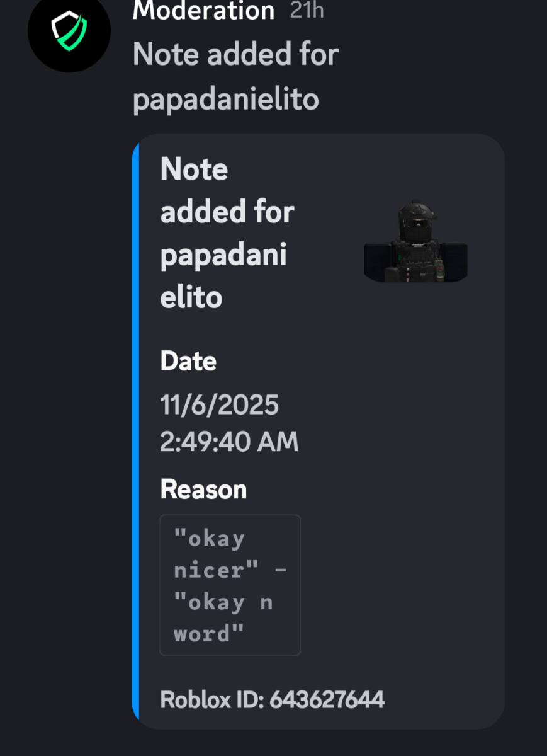Tap the Moderation bot shield avatar
This screenshot has width=547, height=756.
coord(69,31)
